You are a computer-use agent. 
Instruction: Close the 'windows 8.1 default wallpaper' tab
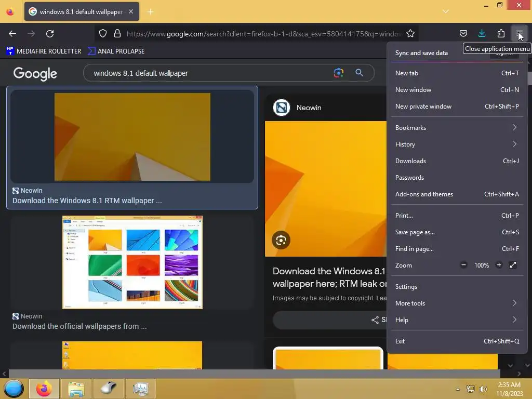[131, 11]
